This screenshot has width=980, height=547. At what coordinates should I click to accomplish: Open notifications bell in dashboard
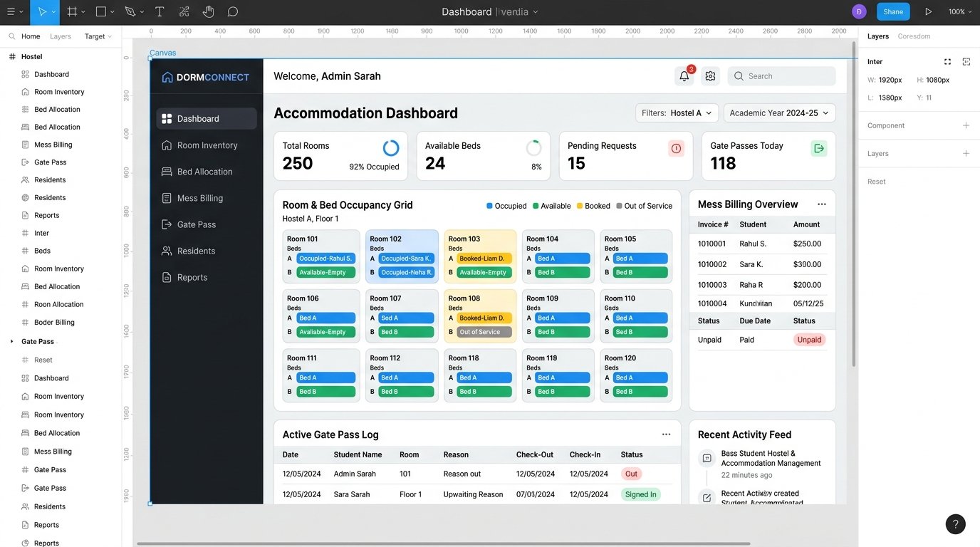684,76
